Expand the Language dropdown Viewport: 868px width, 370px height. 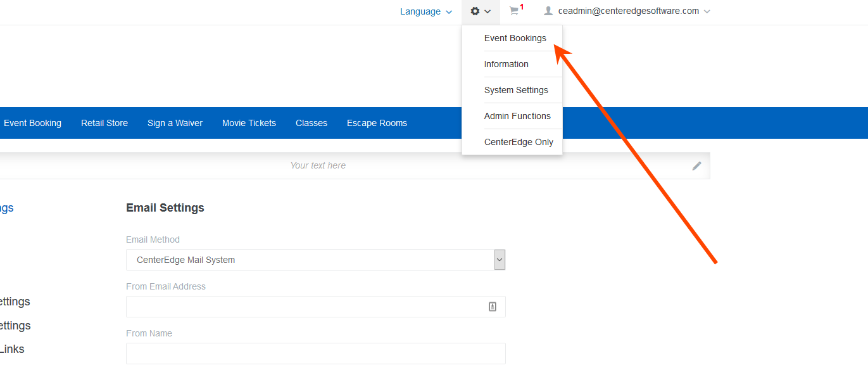pyautogui.click(x=426, y=11)
